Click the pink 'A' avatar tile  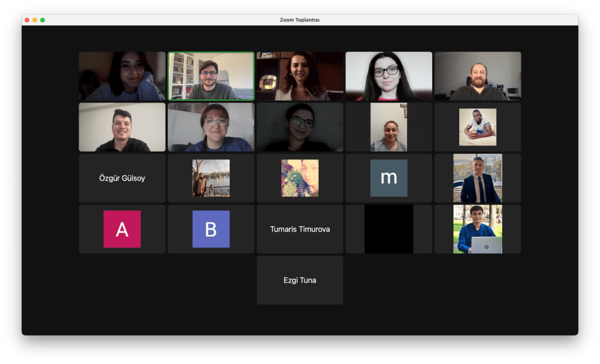[122, 229]
